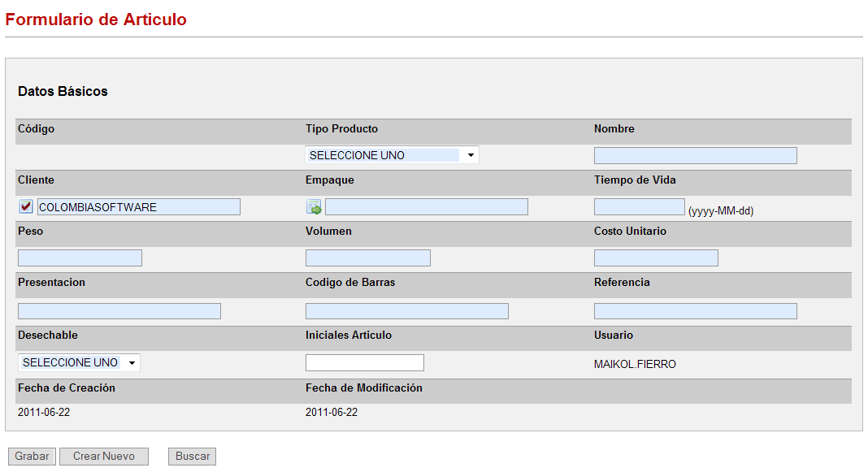Click the Datos Básicos section heading
Viewport: 868px width, 472px height.
pos(63,92)
